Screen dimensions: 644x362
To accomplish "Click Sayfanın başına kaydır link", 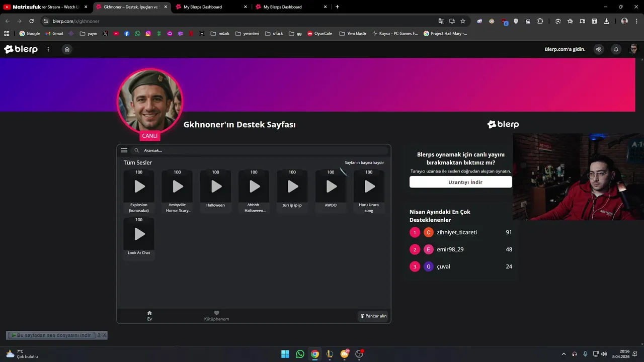I will click(364, 162).
